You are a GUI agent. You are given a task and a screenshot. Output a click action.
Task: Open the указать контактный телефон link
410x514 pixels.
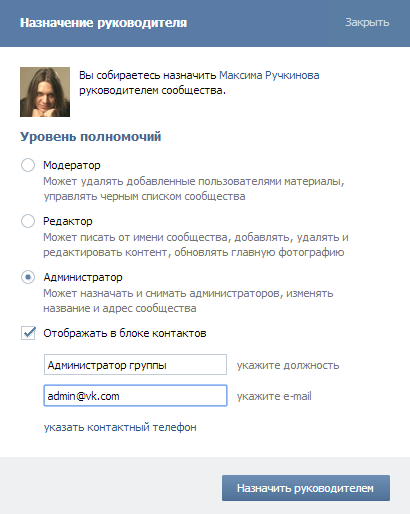pyautogui.click(x=120, y=427)
